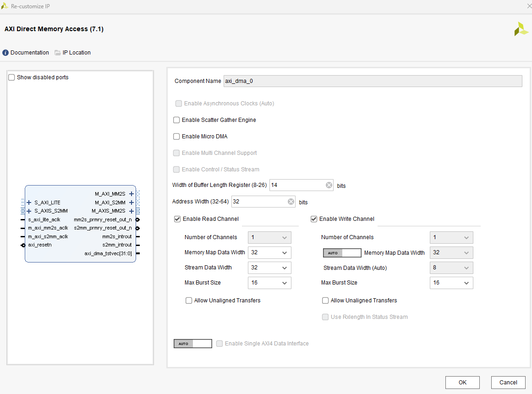
Task: Select the m_axi_mm2s_aclk port label
Action: tap(48, 228)
